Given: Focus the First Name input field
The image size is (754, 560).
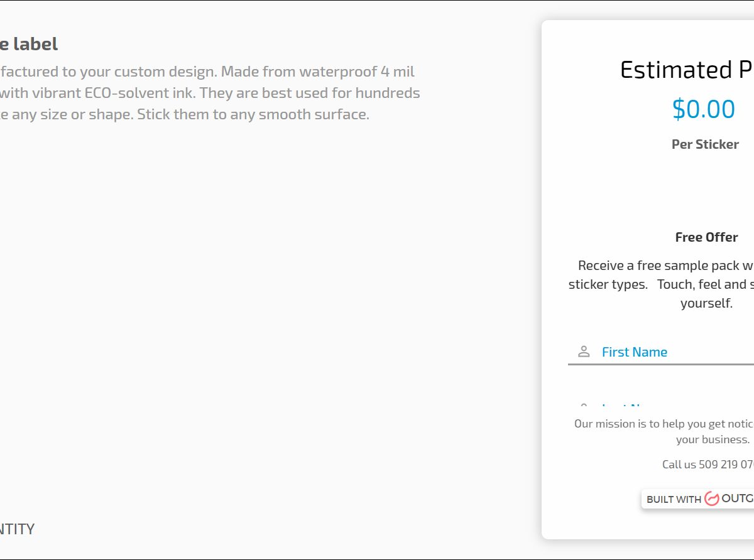Looking at the screenshot, I should 672,352.
